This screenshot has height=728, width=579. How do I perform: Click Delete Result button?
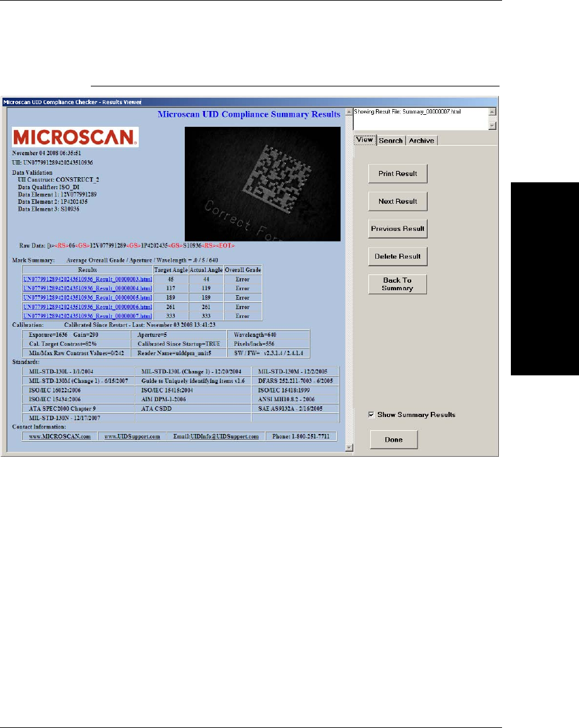coord(397,256)
